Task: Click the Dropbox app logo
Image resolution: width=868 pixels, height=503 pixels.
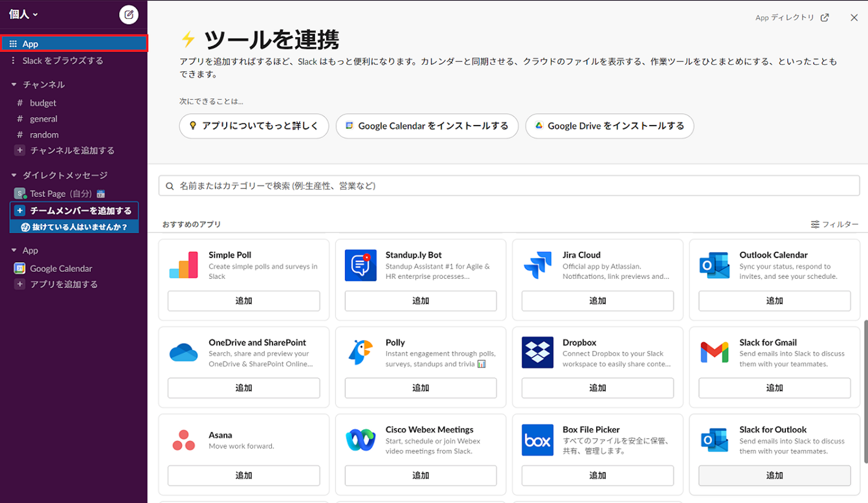Action: point(537,352)
